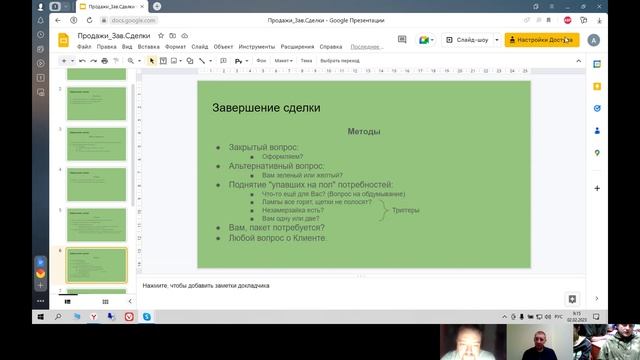
Task: Click the Фон background button
Action: pyautogui.click(x=261, y=61)
